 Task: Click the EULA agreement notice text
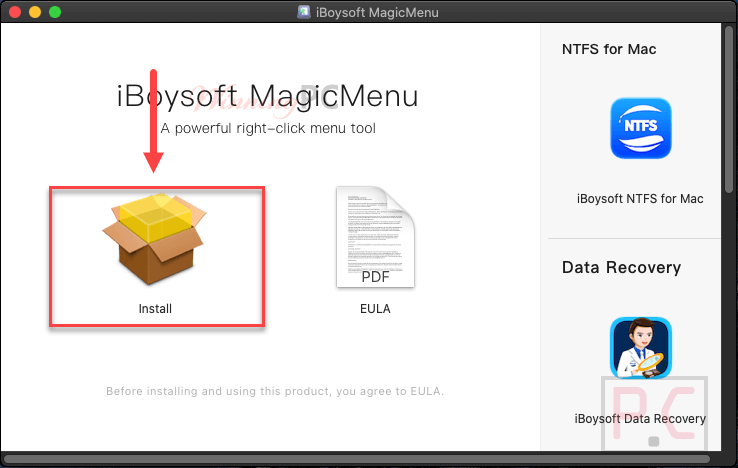click(x=275, y=391)
